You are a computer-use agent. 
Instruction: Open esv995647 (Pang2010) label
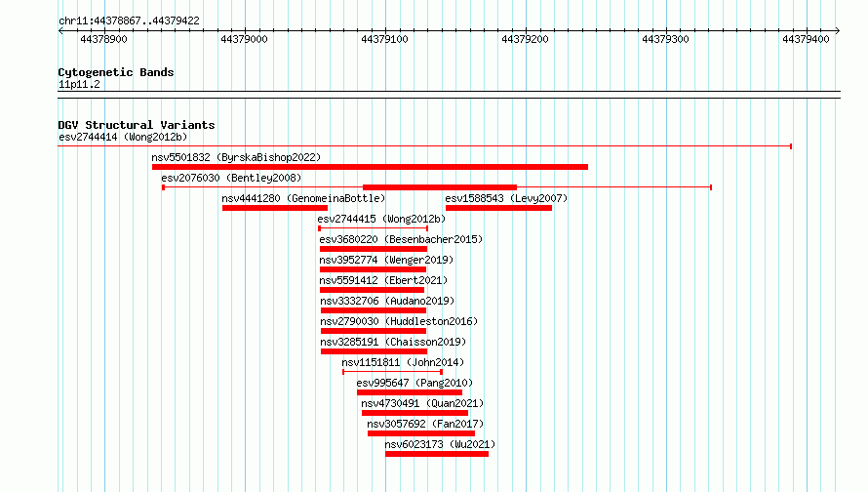414,383
